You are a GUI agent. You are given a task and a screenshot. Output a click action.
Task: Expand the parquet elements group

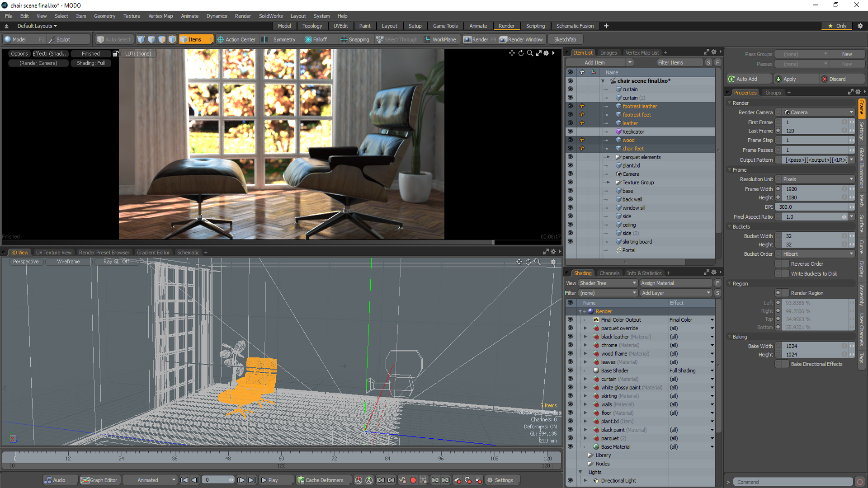(x=608, y=157)
